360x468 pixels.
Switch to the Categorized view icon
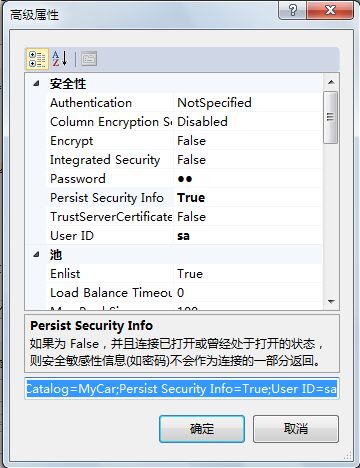coord(37,59)
